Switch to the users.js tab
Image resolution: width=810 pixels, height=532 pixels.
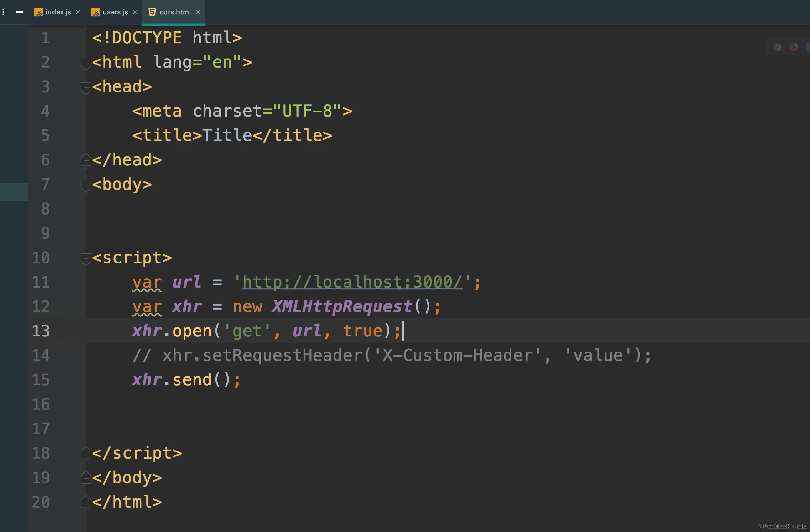pos(115,12)
